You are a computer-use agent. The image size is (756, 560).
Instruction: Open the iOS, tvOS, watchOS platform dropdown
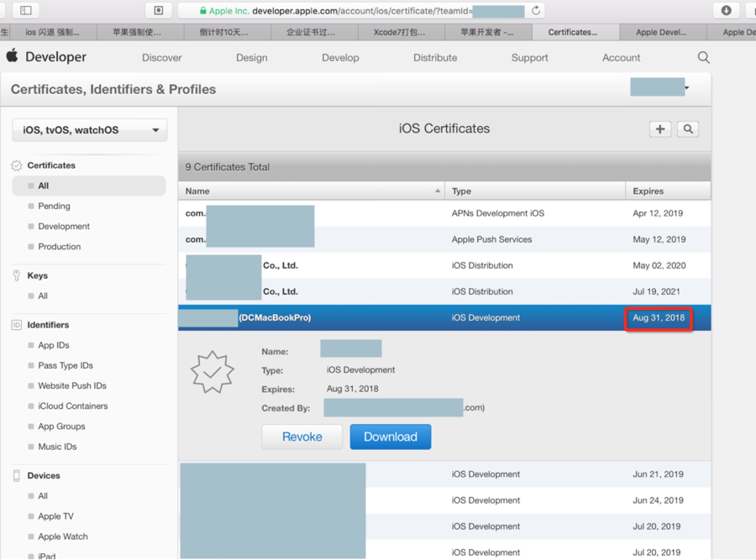pyautogui.click(x=90, y=130)
